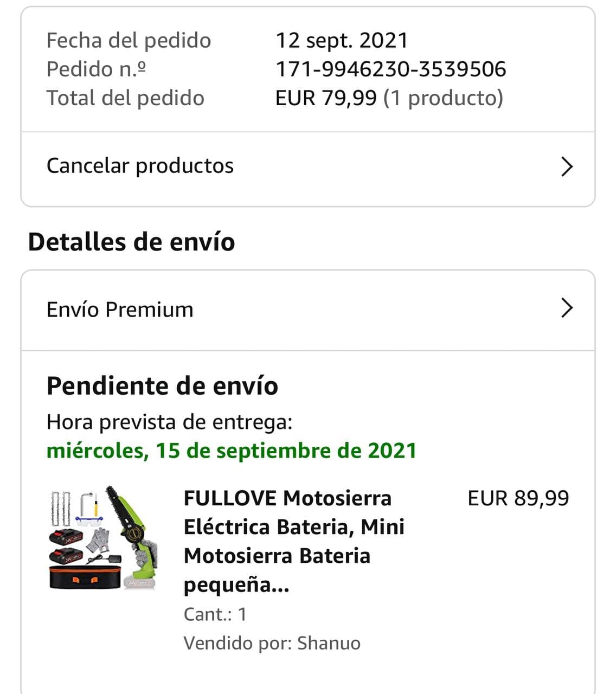Open the Envío Premium chevron arrow
The width and height of the screenshot is (616, 694).
click(x=567, y=308)
